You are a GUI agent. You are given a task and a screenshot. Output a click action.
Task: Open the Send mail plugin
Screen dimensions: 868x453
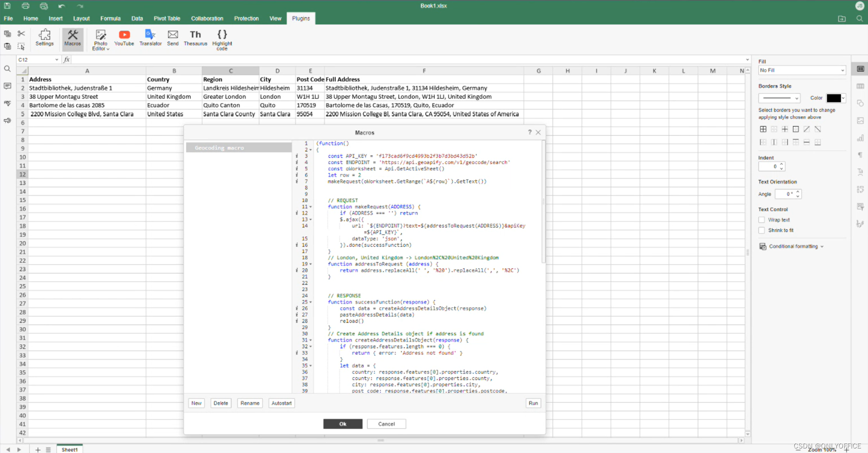[173, 38]
